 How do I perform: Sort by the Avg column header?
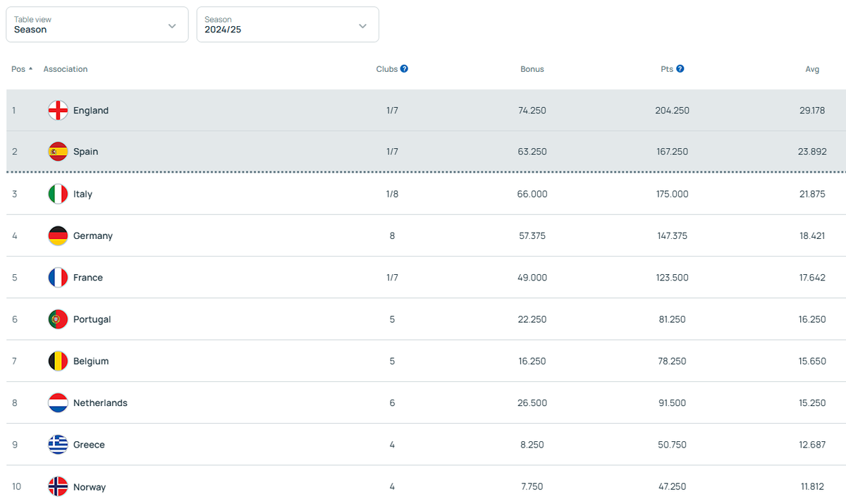click(812, 69)
